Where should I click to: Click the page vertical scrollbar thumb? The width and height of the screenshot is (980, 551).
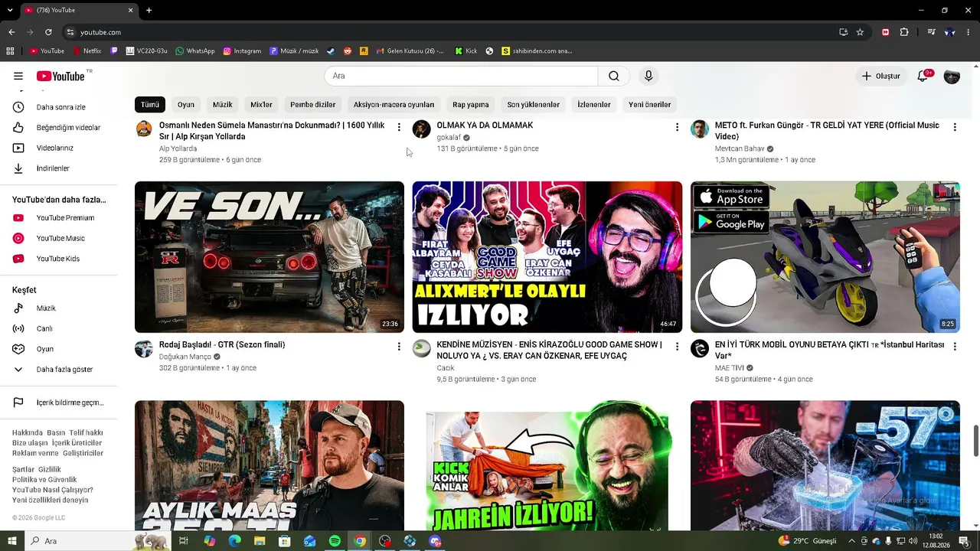tap(975, 441)
